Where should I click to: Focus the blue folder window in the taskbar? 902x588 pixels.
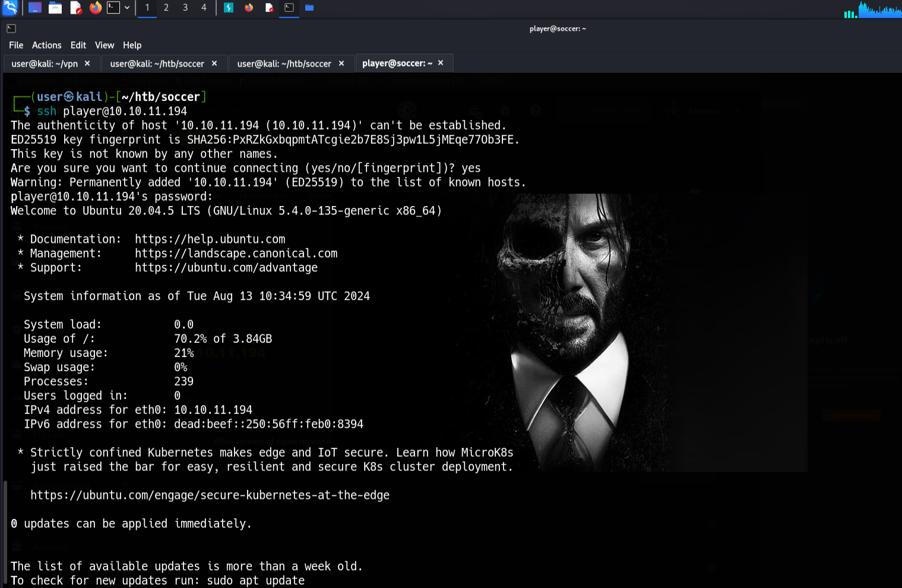pyautogui.click(x=309, y=8)
